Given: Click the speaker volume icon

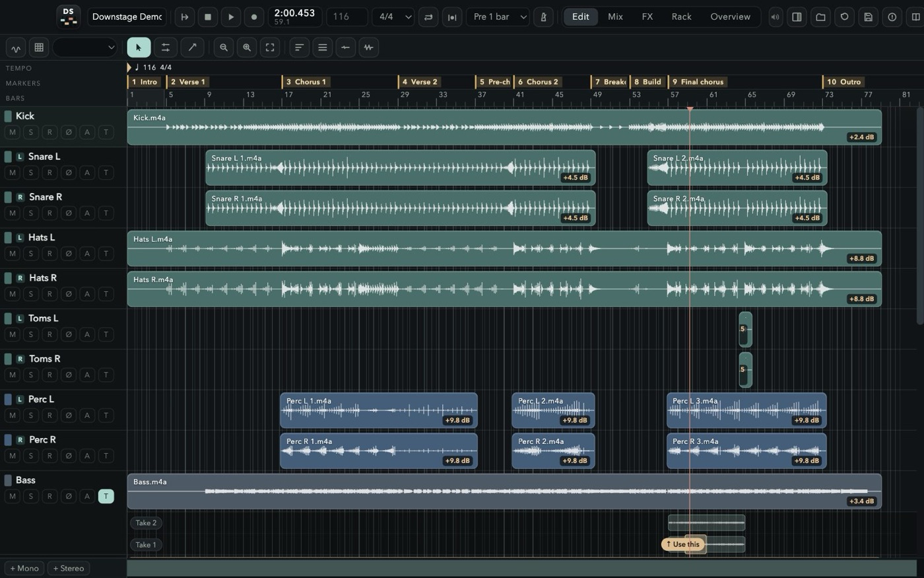Looking at the screenshot, I should (x=775, y=17).
